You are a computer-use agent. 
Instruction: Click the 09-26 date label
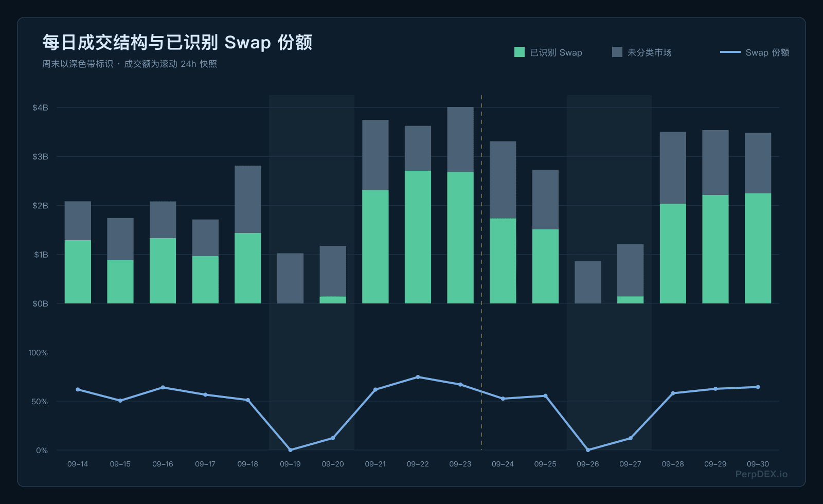pos(588,464)
